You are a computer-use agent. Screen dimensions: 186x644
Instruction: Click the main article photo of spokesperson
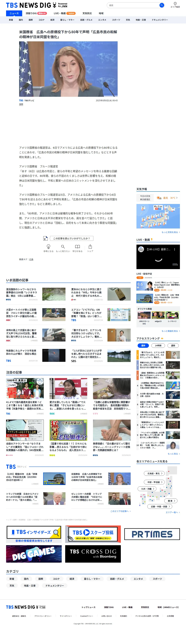point(68,69)
